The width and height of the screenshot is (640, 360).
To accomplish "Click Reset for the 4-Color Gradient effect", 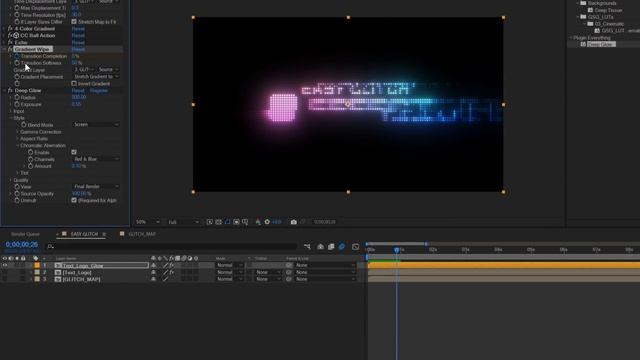I will 78,29.
